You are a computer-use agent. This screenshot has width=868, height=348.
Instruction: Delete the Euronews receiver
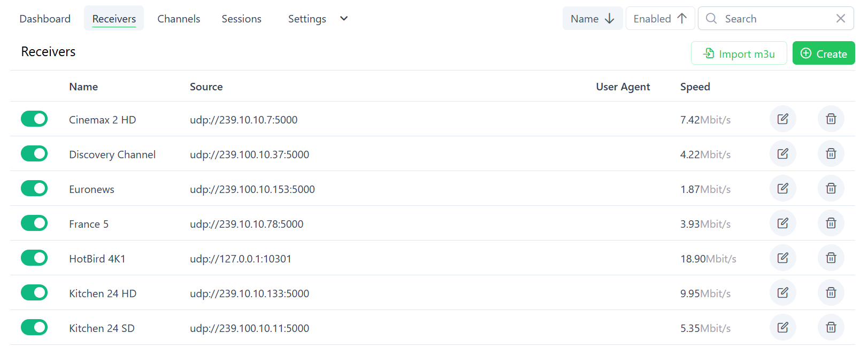(x=831, y=188)
